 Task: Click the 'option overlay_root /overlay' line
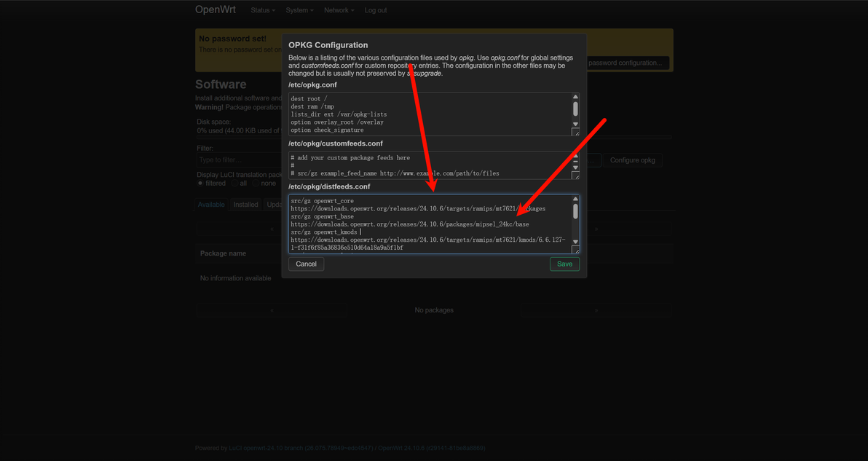337,122
